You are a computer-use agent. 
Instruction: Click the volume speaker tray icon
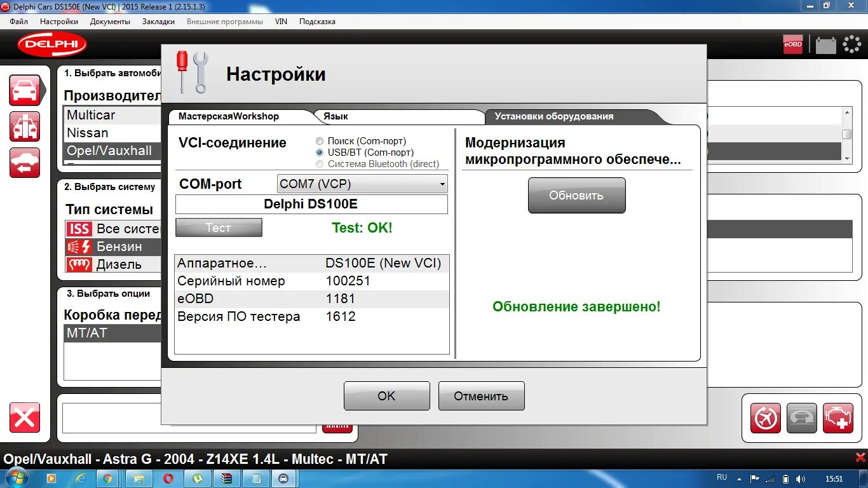tap(801, 478)
